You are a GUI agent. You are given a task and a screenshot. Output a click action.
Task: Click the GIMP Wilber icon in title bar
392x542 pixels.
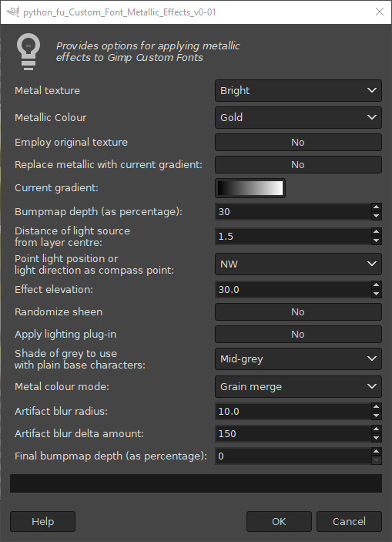click(13, 12)
